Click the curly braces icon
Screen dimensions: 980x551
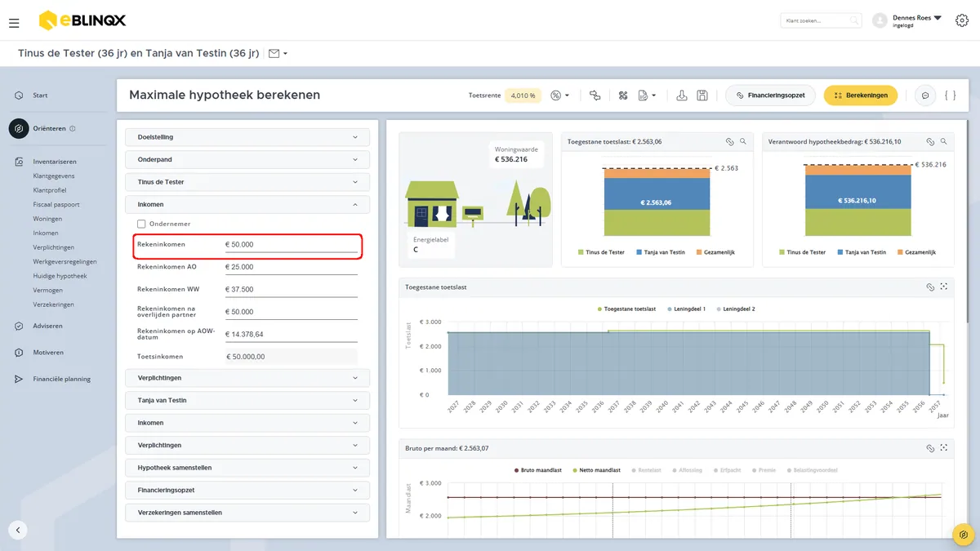pyautogui.click(x=950, y=96)
